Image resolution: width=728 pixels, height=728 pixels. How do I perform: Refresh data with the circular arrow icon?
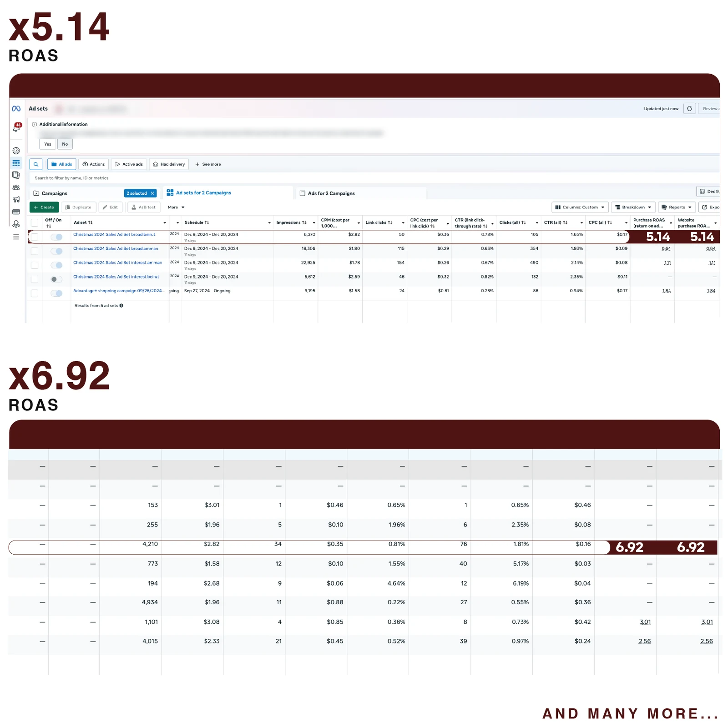[689, 108]
